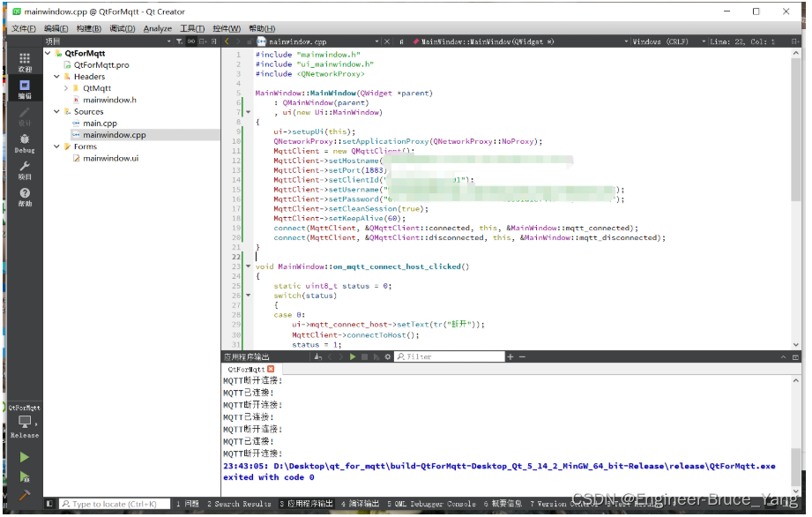Image resolution: width=812 pixels, height=517 pixels.
Task: Show the 4 编译输出 pane
Action: coord(360,504)
